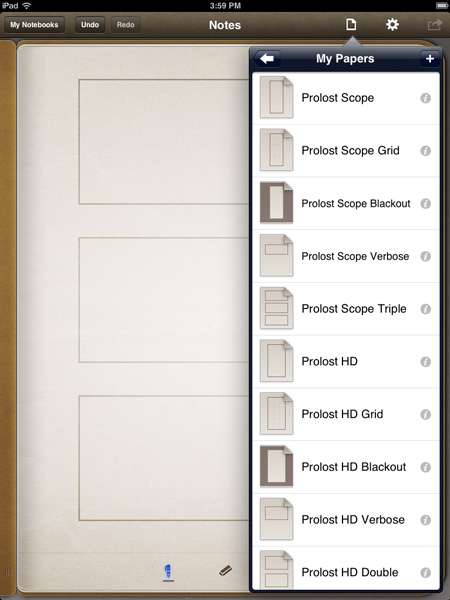Open info for Prolost Scope Blackout
The height and width of the screenshot is (600, 450).
[426, 204]
